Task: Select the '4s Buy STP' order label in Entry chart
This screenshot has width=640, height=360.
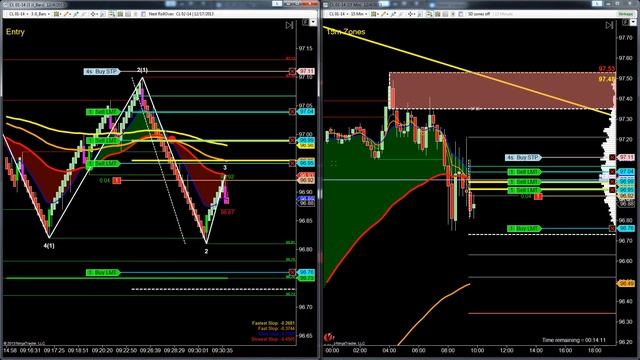Action: click(102, 71)
